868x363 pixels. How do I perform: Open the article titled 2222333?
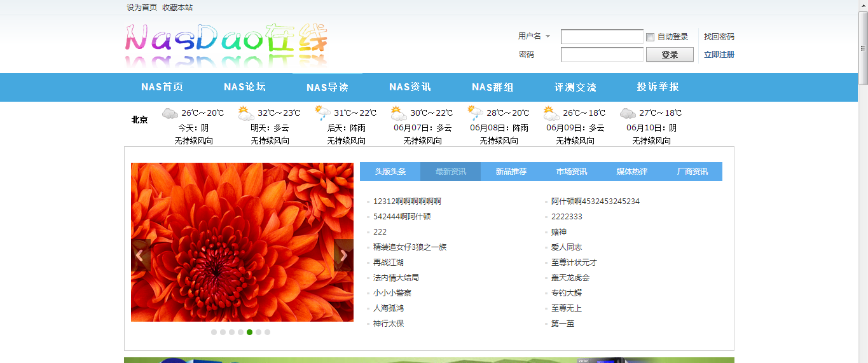click(x=567, y=217)
